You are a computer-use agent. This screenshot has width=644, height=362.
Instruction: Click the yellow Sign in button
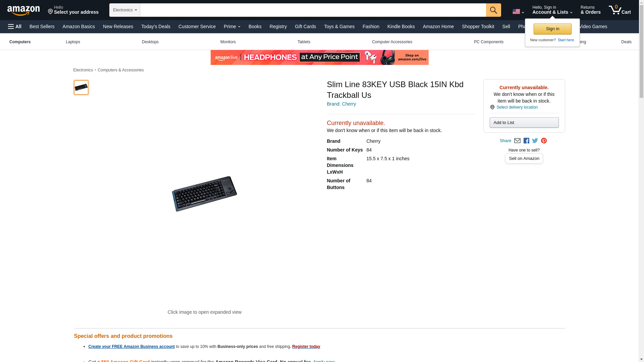(552, 29)
